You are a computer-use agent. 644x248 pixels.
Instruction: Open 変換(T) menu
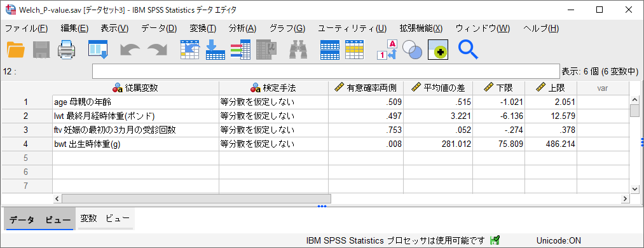203,29
